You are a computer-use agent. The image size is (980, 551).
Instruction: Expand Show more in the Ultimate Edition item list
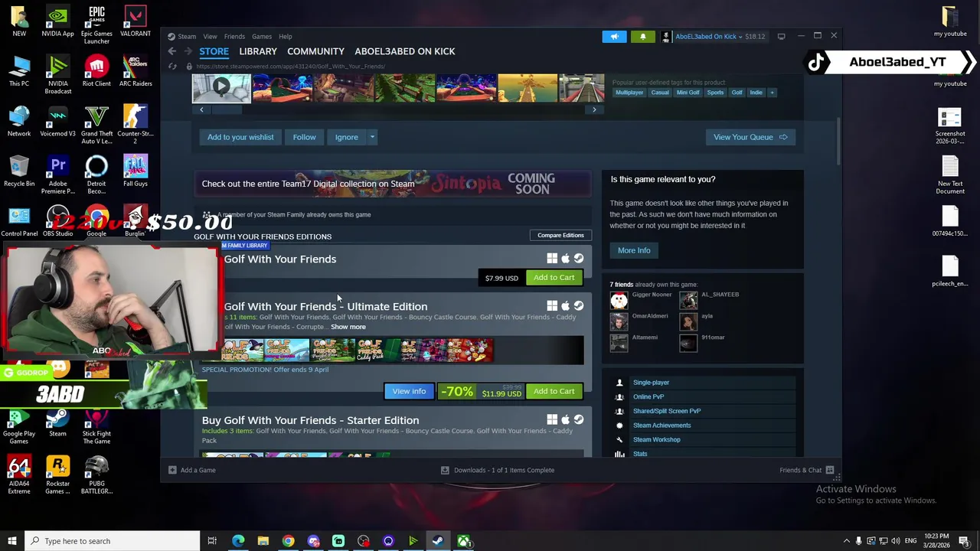tap(348, 327)
